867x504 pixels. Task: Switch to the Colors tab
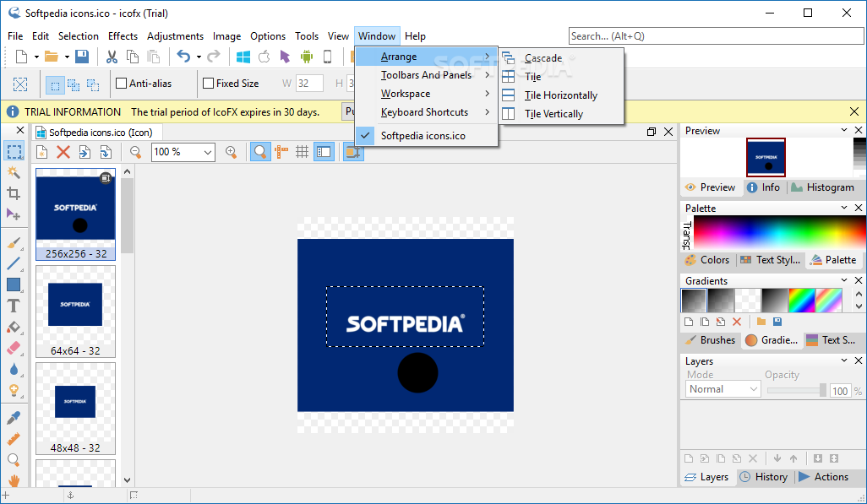coord(707,260)
